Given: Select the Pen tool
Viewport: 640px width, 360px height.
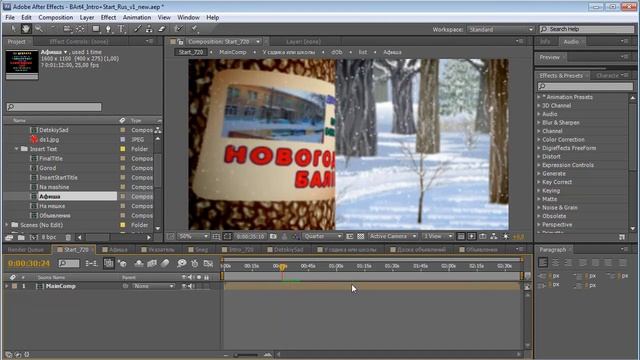Looking at the screenshot, I should (109, 29).
